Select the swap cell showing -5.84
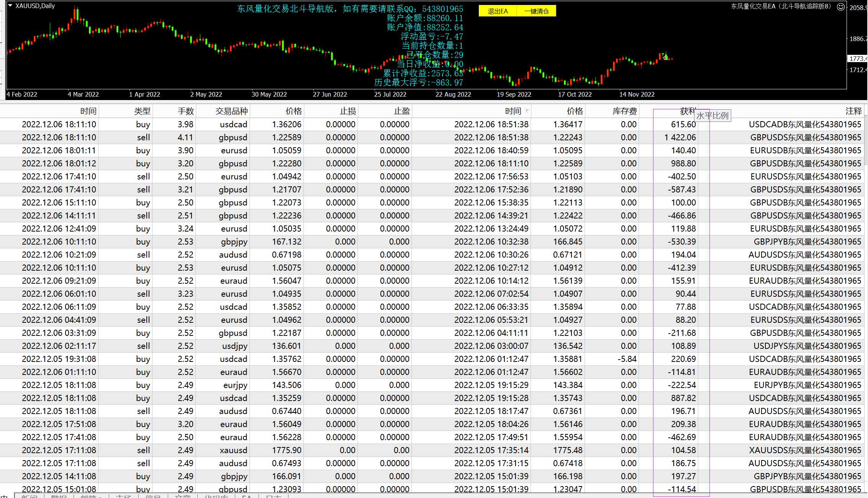This screenshot has height=498, width=868. (627, 359)
